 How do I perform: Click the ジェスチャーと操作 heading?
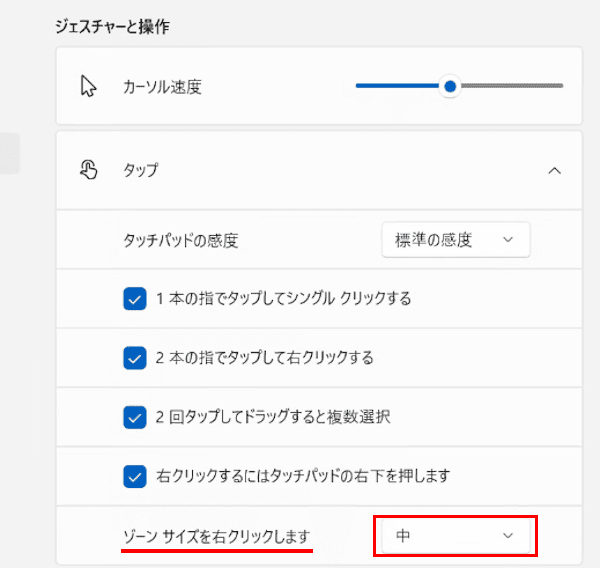click(112, 27)
